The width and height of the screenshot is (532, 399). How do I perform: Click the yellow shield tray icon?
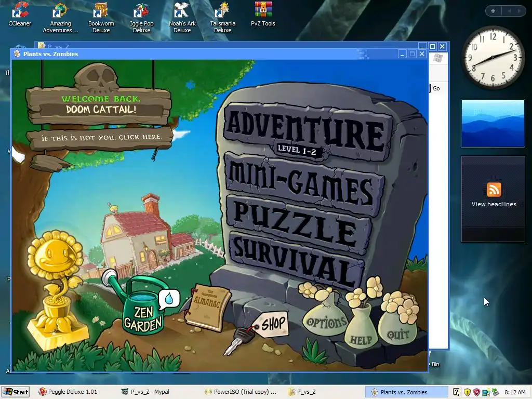tap(467, 392)
